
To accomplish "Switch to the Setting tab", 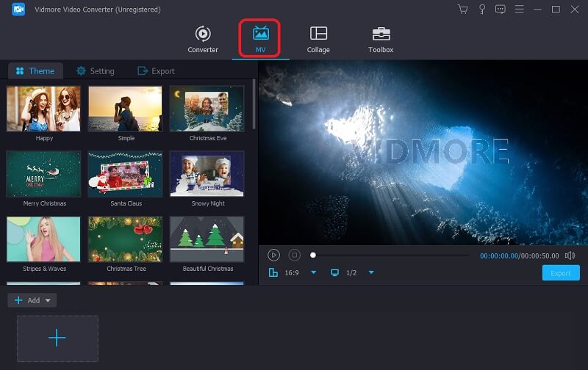I will pos(96,71).
